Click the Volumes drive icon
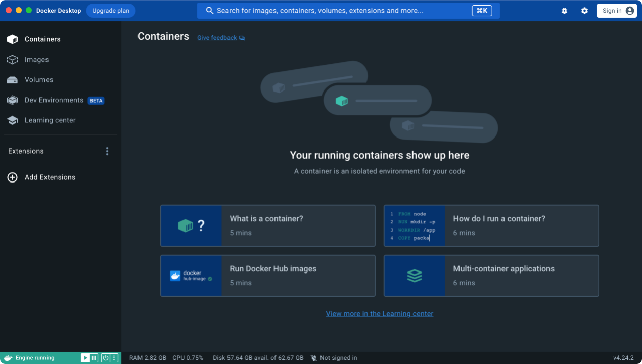 click(13, 80)
